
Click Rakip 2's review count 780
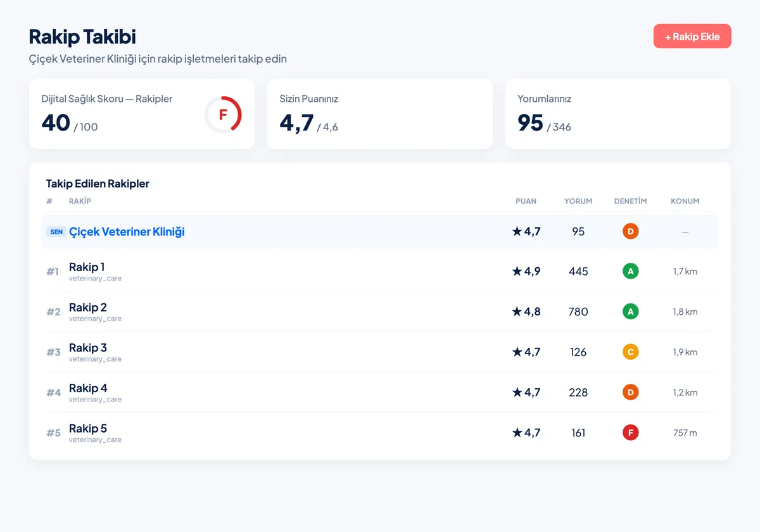click(578, 312)
